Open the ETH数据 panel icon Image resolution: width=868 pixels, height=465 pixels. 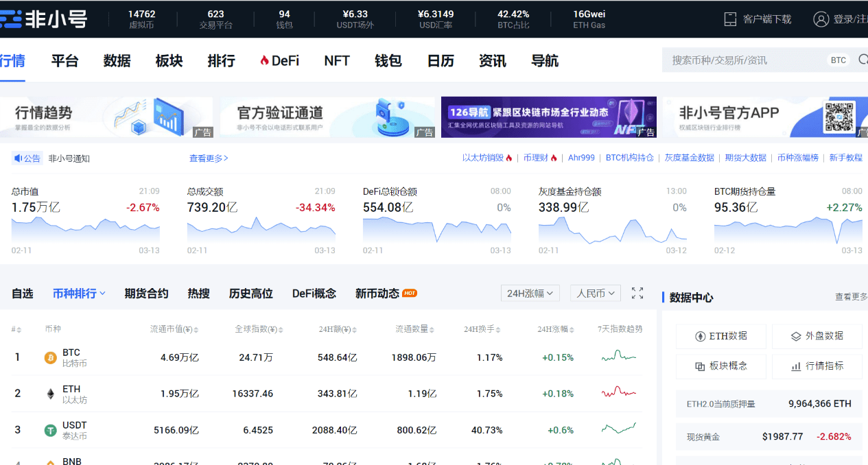pos(701,336)
